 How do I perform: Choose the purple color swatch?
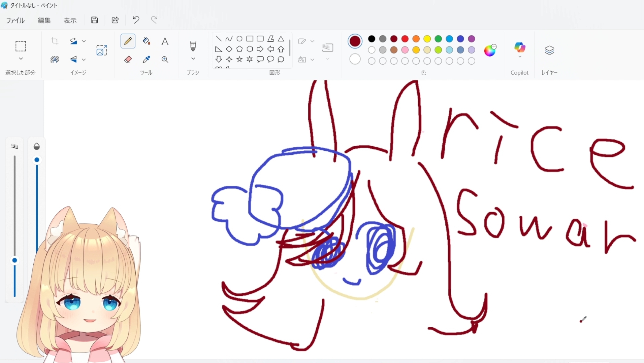472,39
